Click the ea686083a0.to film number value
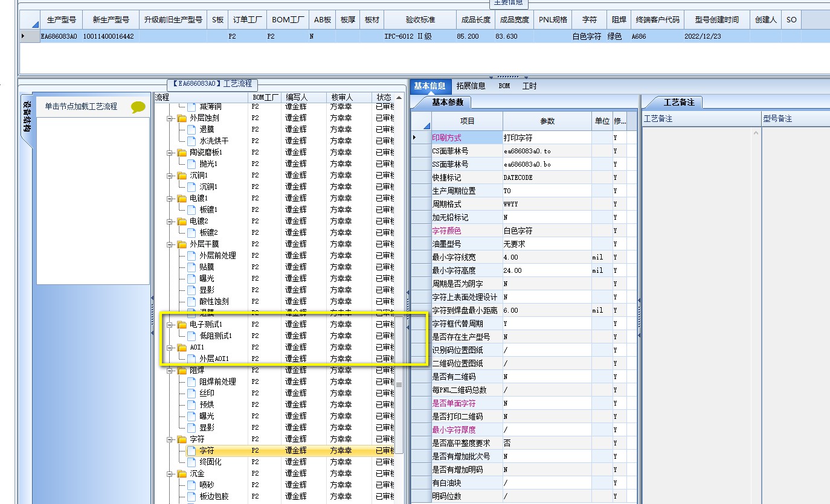 click(547, 151)
